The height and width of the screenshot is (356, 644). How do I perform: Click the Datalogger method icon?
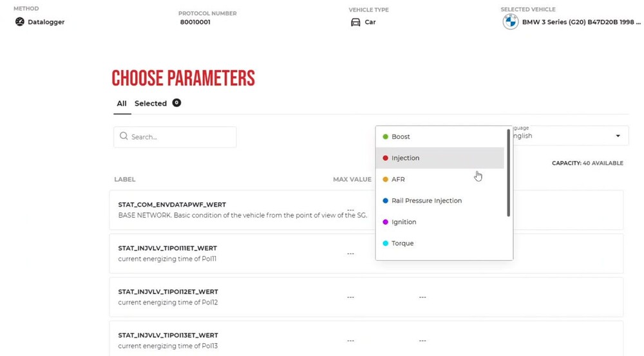click(19, 22)
